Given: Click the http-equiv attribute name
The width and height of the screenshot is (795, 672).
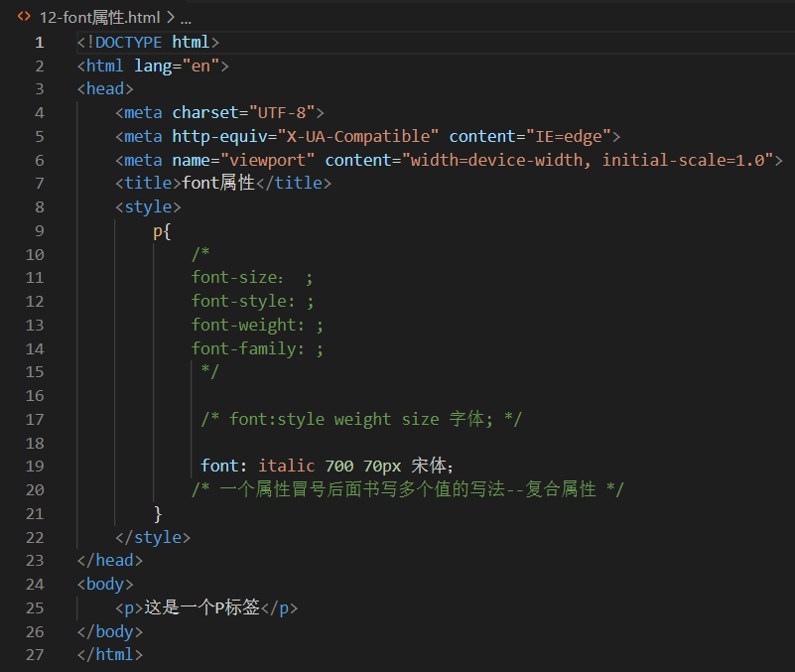Looking at the screenshot, I should [219, 137].
